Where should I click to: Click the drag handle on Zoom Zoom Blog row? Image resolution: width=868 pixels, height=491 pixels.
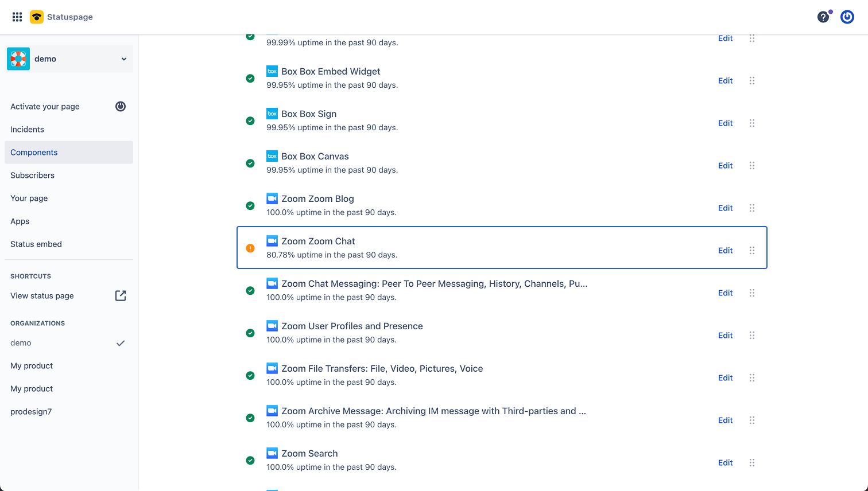click(x=752, y=208)
